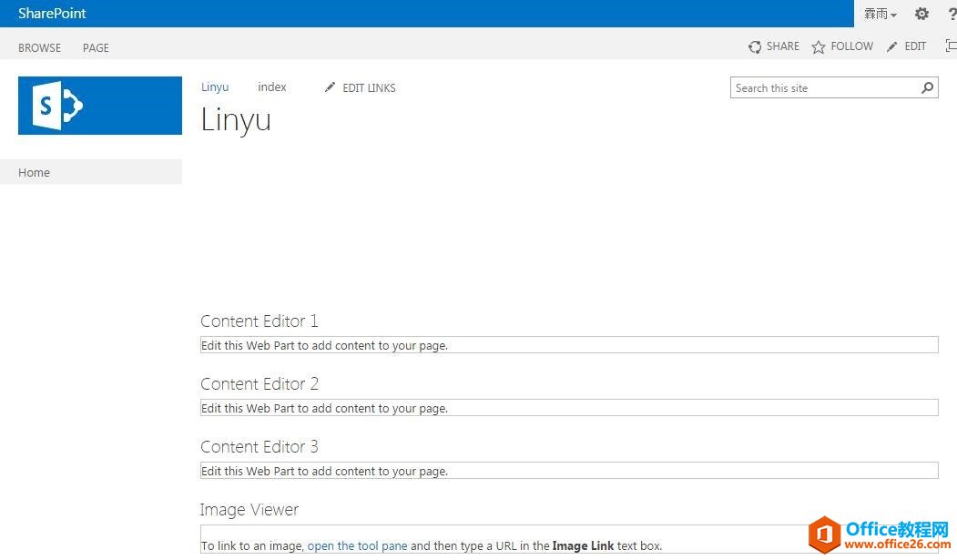The image size is (957, 560).
Task: Select Home in the left navigation
Action: click(35, 172)
